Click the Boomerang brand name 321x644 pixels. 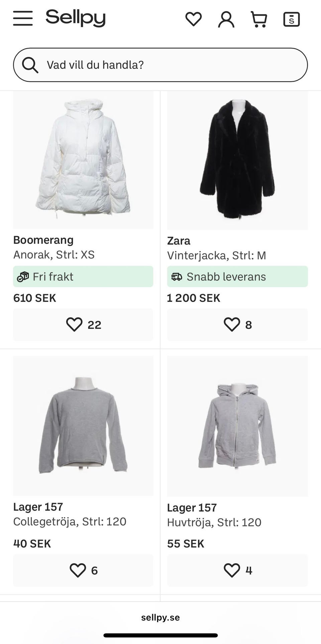coord(43,240)
